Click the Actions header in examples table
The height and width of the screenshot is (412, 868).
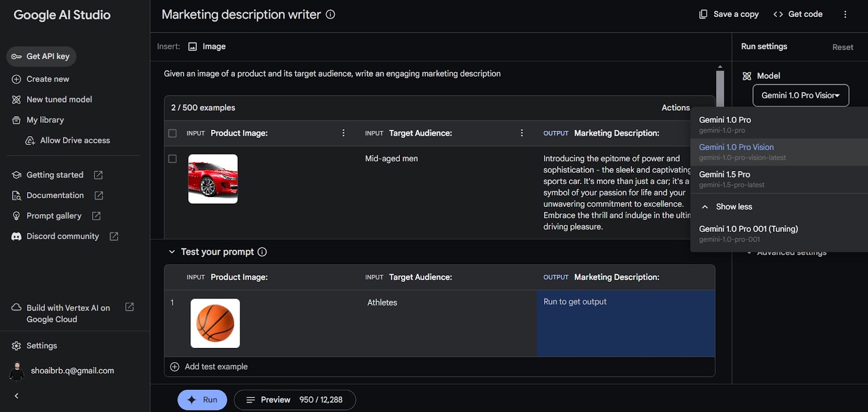point(675,108)
